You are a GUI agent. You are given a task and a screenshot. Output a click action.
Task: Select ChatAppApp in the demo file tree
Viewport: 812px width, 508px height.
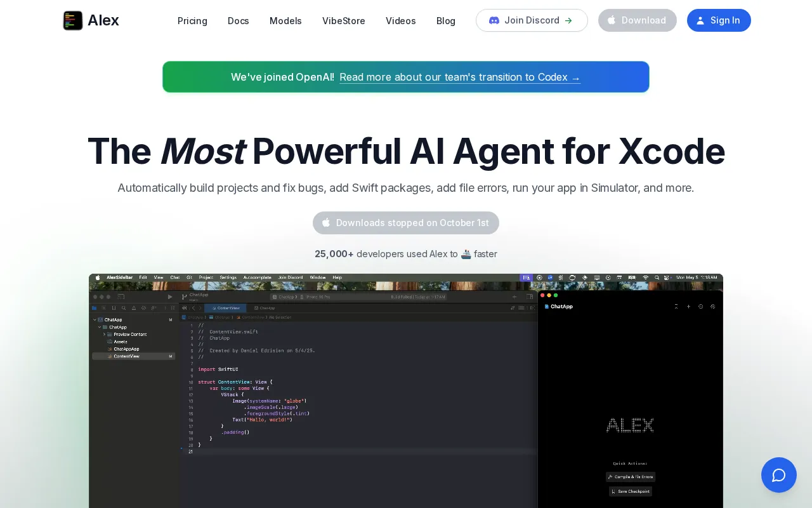[126, 349]
